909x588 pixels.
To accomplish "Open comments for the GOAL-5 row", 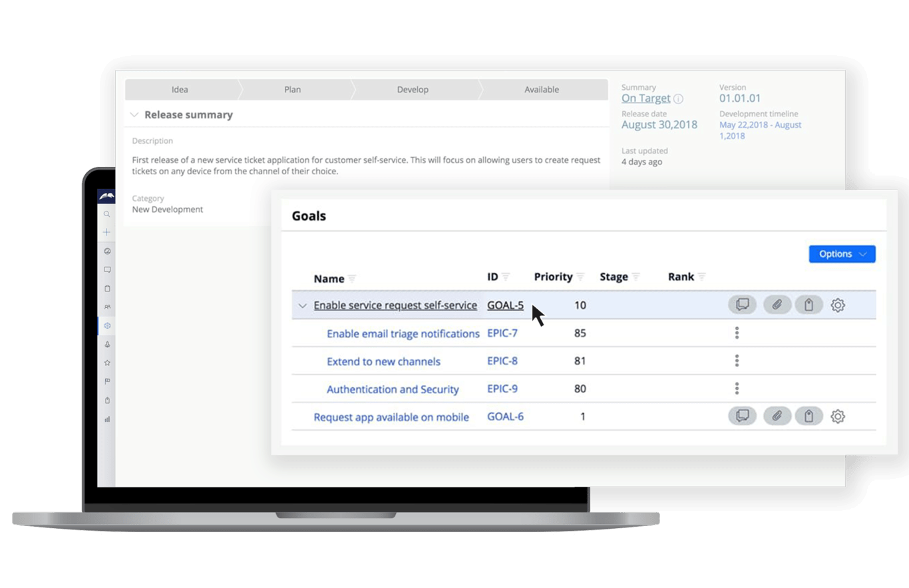I will (x=742, y=304).
